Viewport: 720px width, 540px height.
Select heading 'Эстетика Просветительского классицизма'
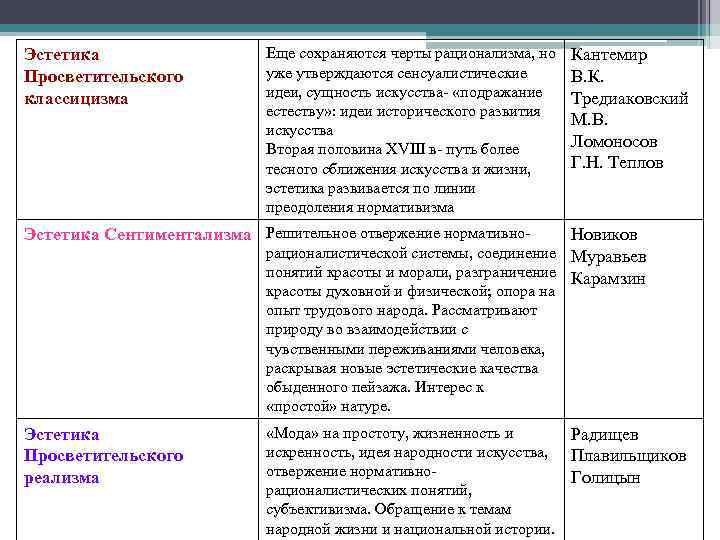pos(104,77)
